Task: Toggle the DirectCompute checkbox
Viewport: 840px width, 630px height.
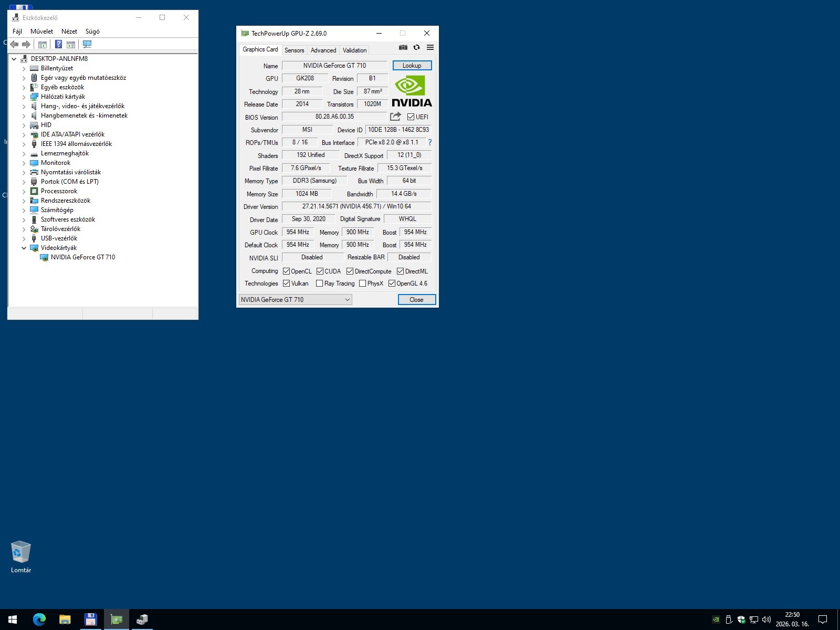Action: [350, 271]
